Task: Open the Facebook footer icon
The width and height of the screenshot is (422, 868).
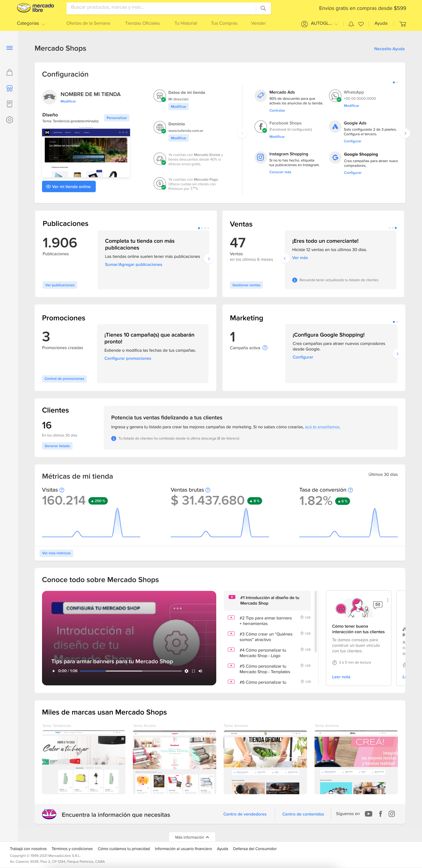Action: [381, 814]
